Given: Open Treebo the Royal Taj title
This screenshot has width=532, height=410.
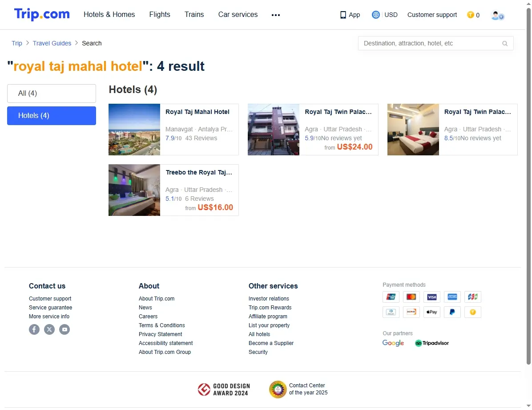Looking at the screenshot, I should [x=199, y=173].
